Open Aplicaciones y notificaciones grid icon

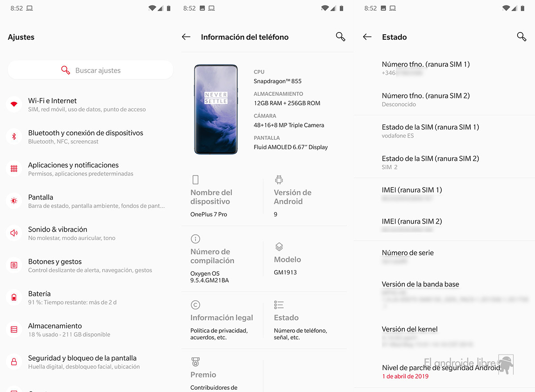(x=14, y=169)
